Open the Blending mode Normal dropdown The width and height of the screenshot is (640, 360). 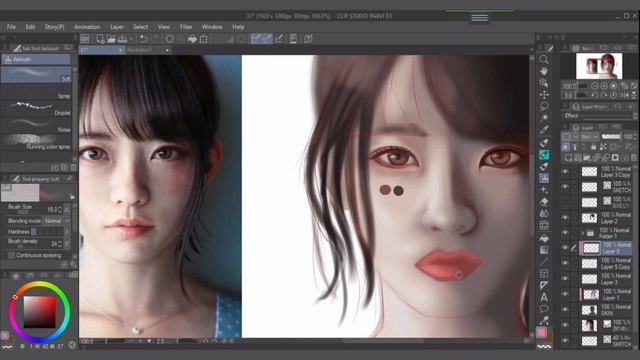click(57, 221)
